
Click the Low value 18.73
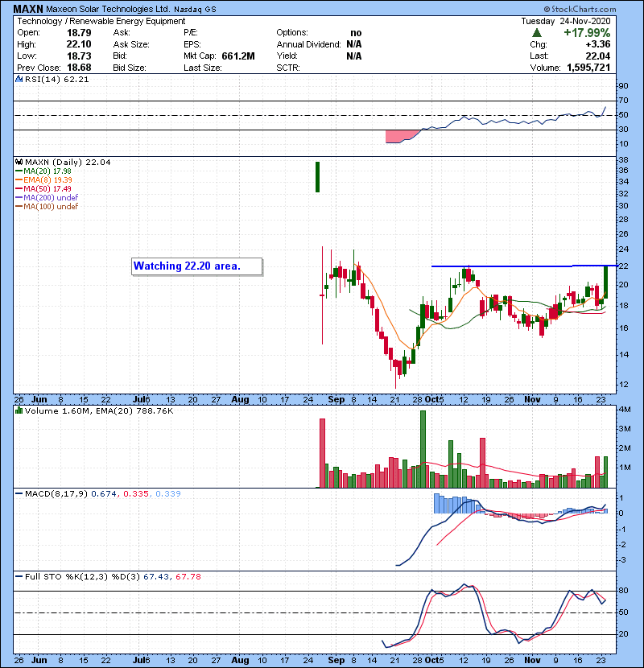click(x=79, y=56)
